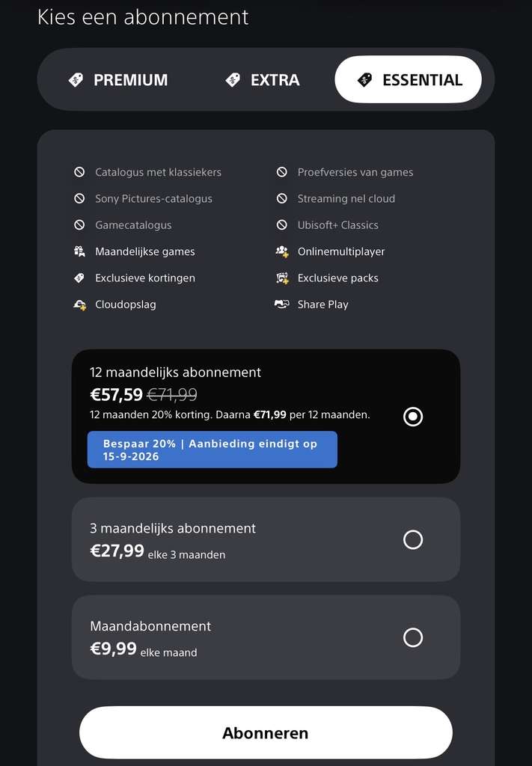Screen dimensions: 532x766
Task: Click the Abonneren button
Action: [266, 733]
